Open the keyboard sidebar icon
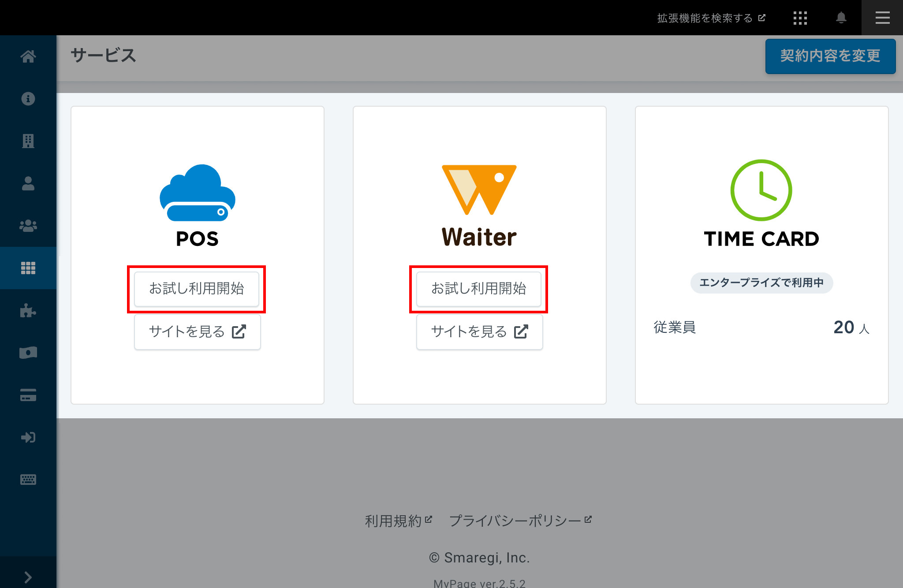 (x=28, y=480)
